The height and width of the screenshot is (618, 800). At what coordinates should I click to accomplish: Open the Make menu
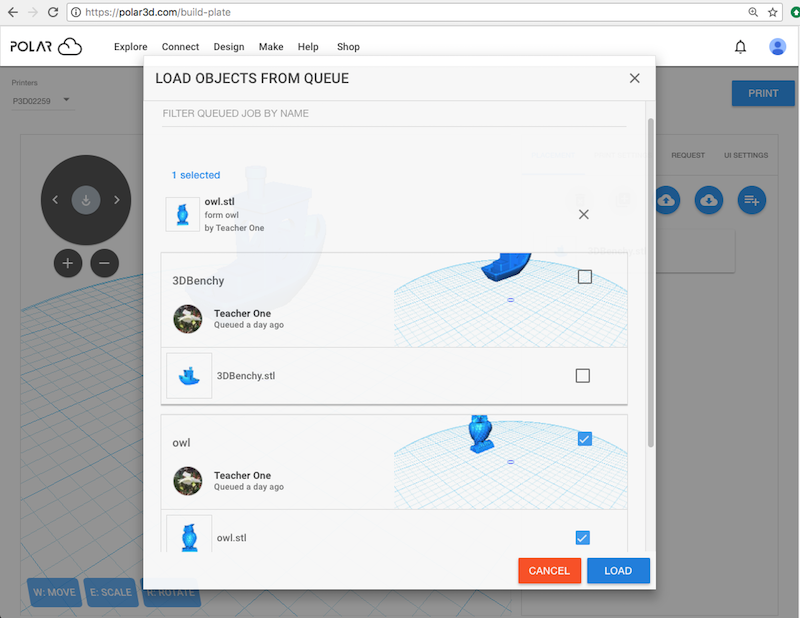coord(271,47)
